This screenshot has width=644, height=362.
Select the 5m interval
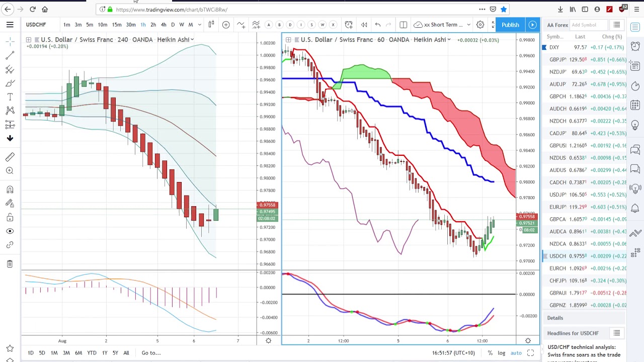coord(90,25)
